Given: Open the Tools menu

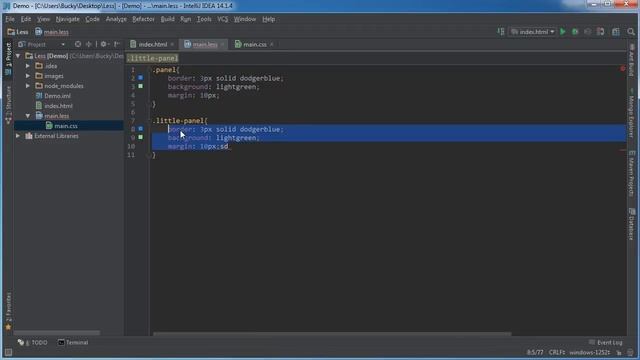Looking at the screenshot, I should pyautogui.click(x=204, y=19).
